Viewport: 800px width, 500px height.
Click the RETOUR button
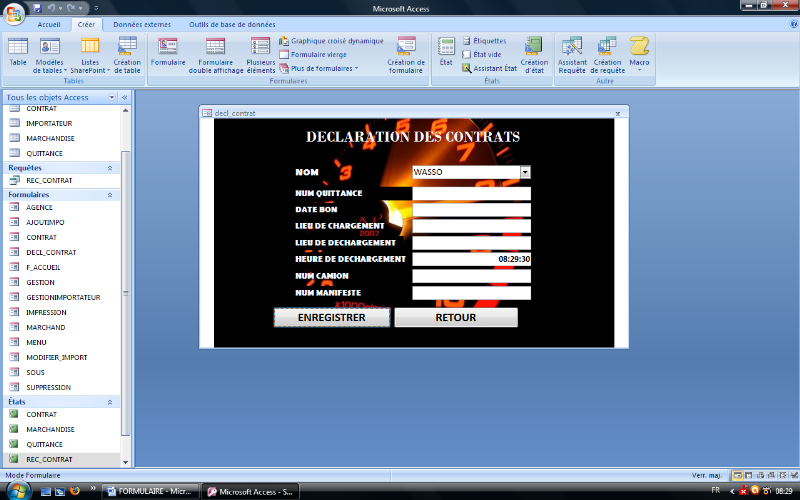point(456,317)
